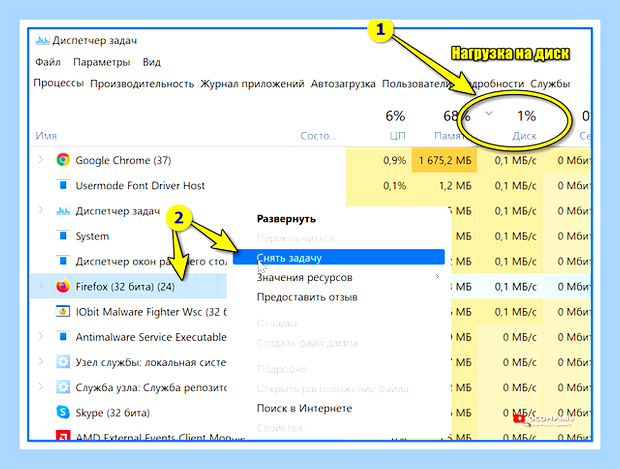The image size is (620, 469).
Task: Click the Antimalware Service Executable icon
Action: tap(63, 337)
